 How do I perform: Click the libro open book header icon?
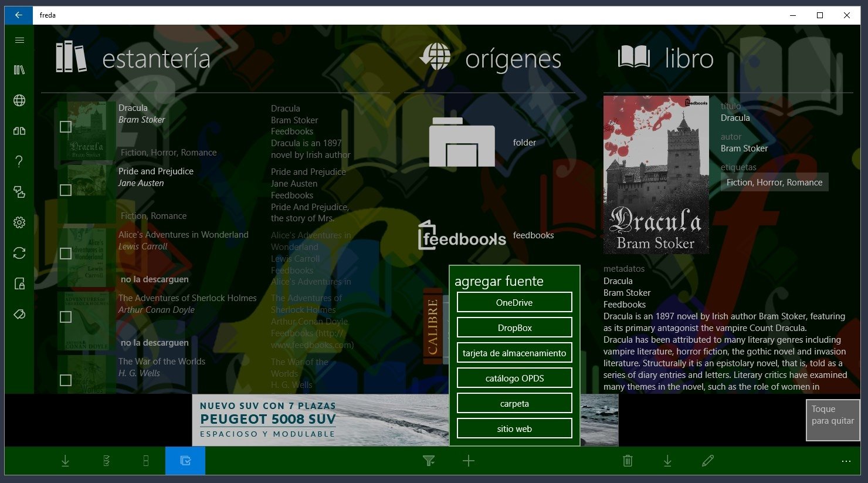(x=634, y=57)
